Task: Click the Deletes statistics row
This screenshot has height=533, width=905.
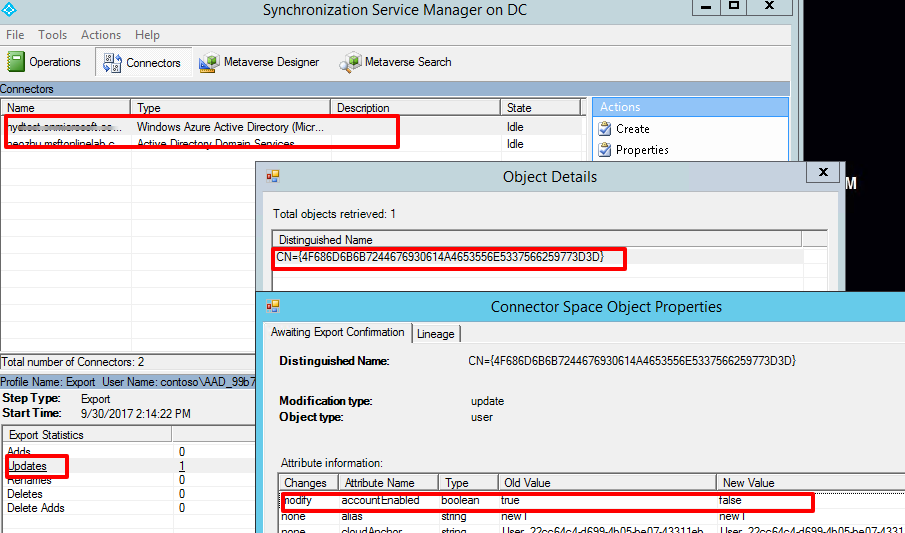Action: pyautogui.click(x=128, y=494)
